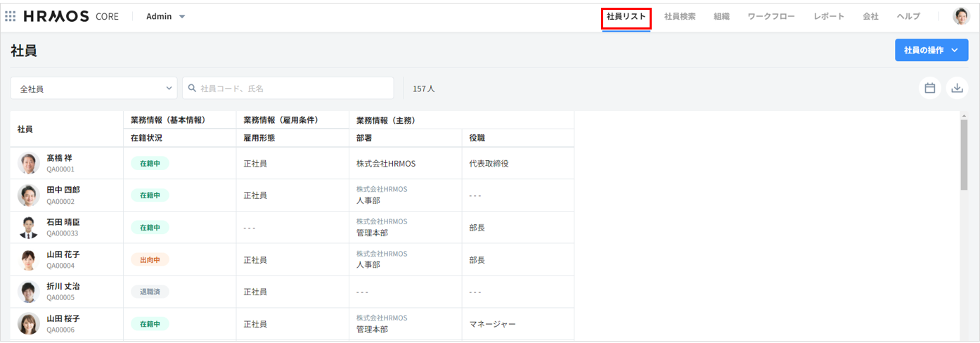
Task: Click the calendar date icon
Action: (x=929, y=88)
